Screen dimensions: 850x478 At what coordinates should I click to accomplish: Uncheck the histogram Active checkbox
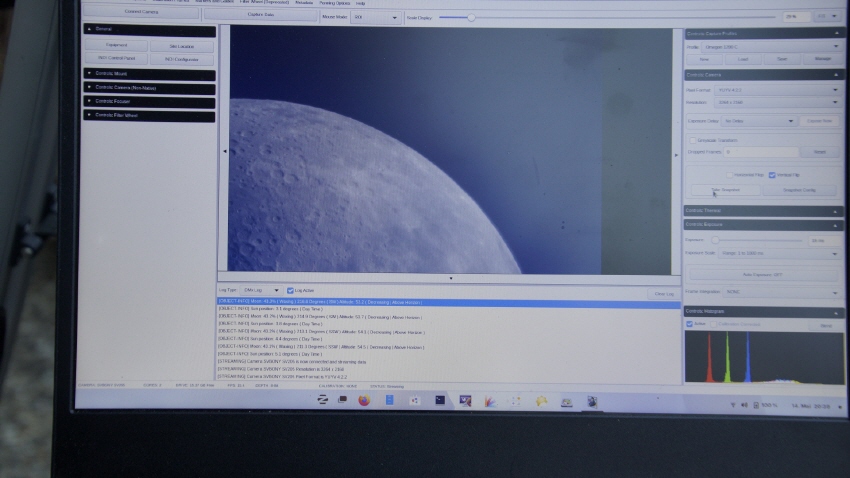[690, 324]
